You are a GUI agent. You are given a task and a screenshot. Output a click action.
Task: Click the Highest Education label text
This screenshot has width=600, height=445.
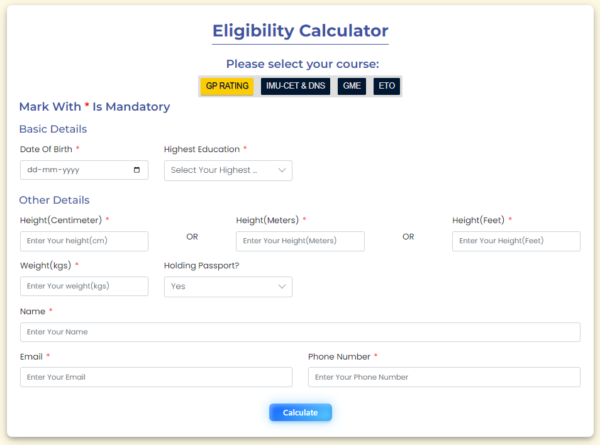click(x=203, y=149)
